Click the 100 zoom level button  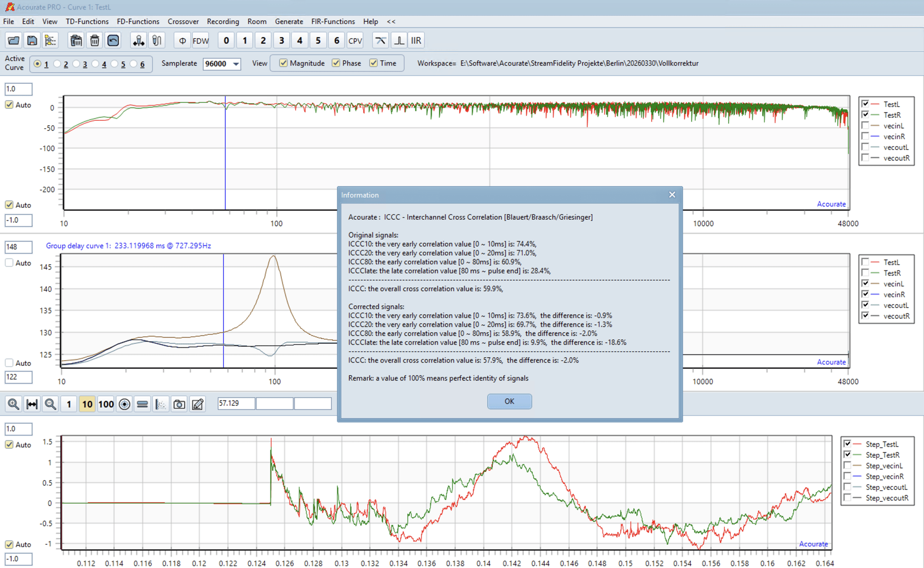point(106,404)
